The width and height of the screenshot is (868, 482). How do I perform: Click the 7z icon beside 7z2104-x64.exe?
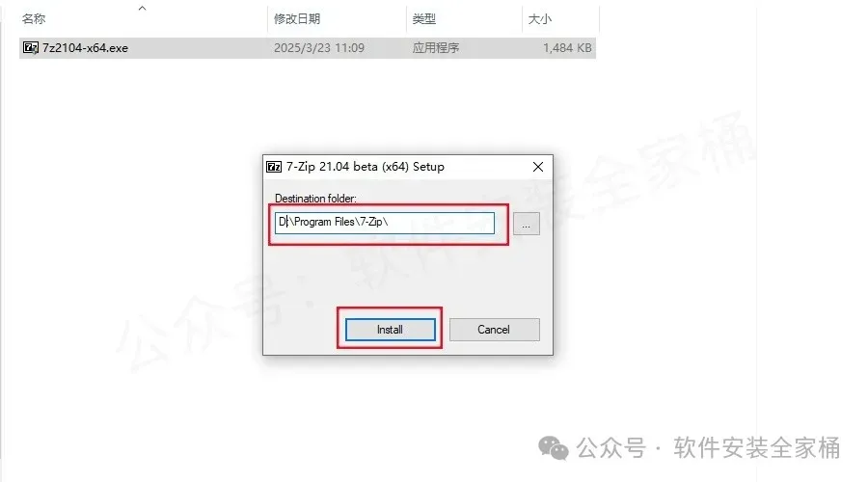tap(31, 47)
